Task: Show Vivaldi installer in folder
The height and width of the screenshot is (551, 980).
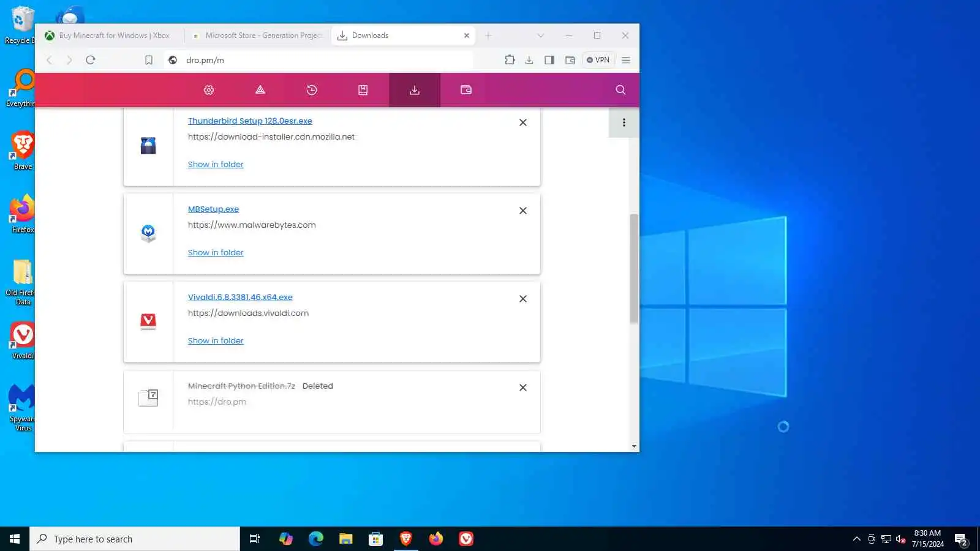Action: tap(216, 340)
